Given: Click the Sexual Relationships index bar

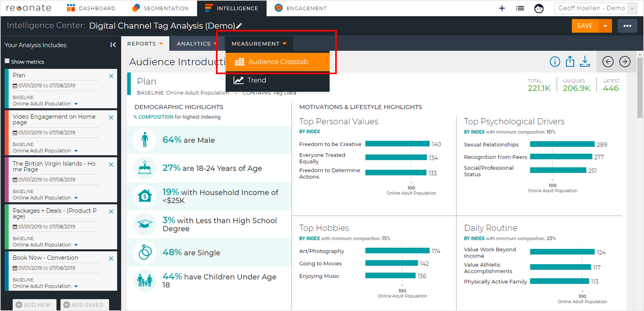Looking at the screenshot, I should (562, 144).
